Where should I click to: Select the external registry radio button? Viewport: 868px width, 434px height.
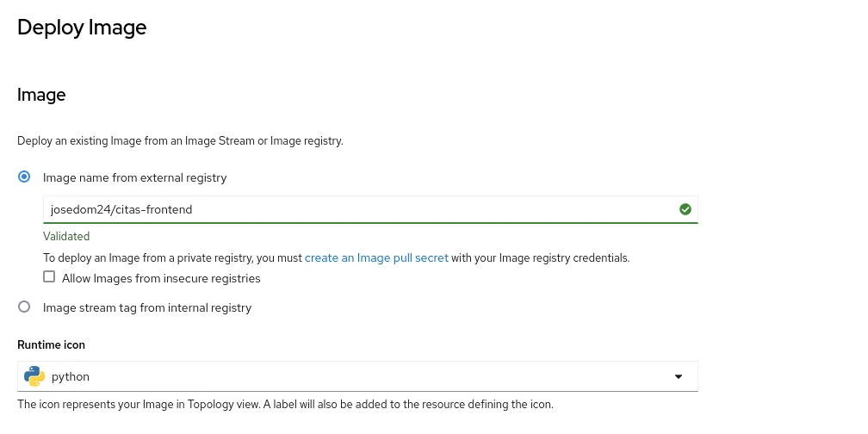(x=24, y=177)
